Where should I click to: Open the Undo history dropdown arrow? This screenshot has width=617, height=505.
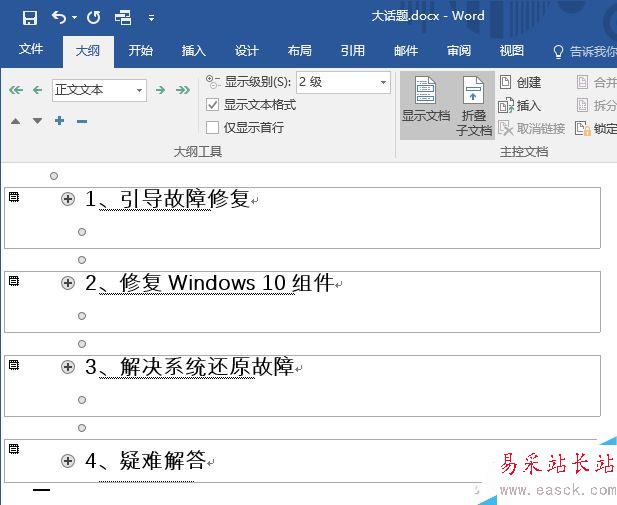pyautogui.click(x=74, y=18)
